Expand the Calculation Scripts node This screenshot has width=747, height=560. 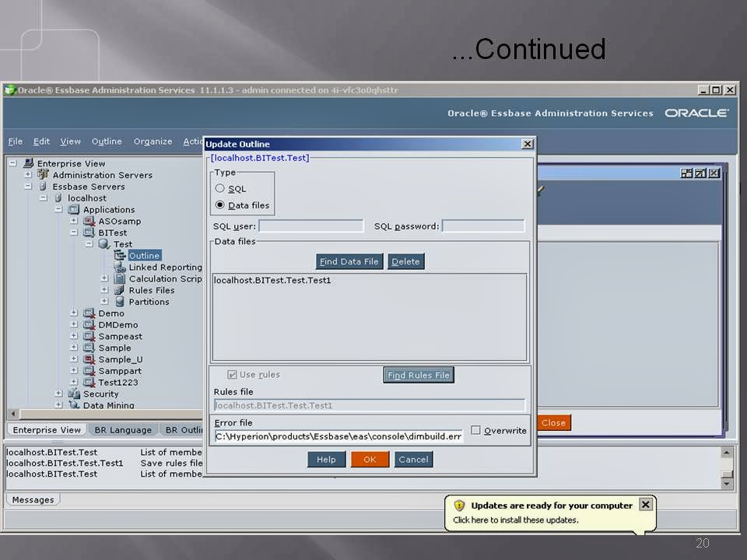(104, 278)
